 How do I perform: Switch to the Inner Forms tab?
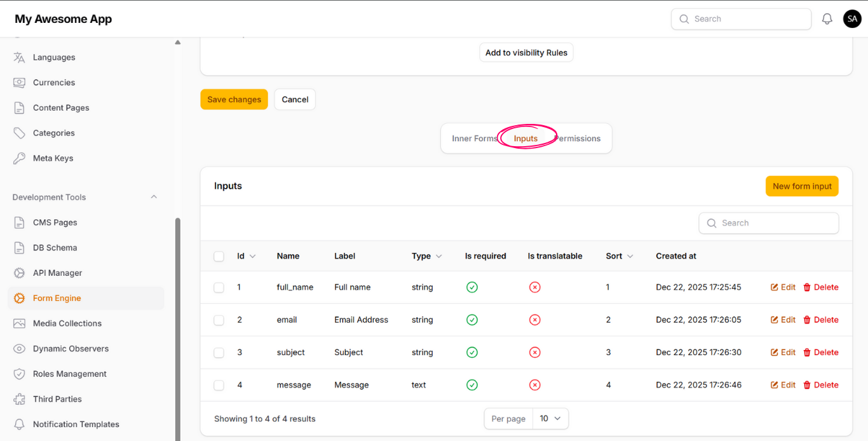click(473, 139)
